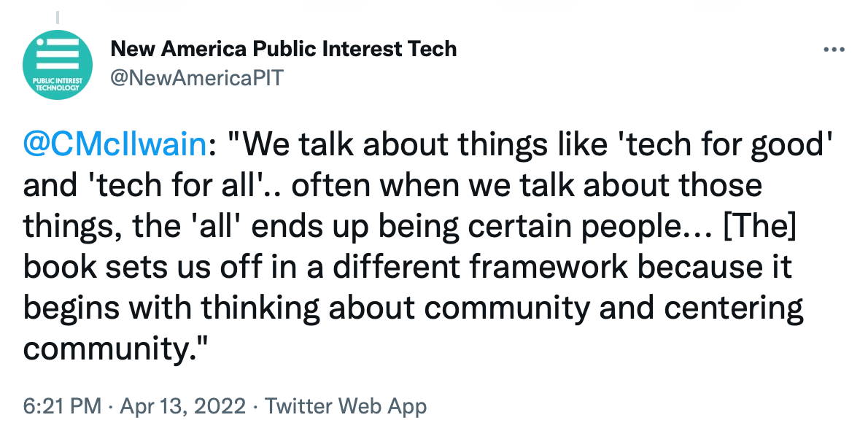Viewport: 868px width, 439px height.
Task: Click the bracketed [The] word
Action: point(760,226)
